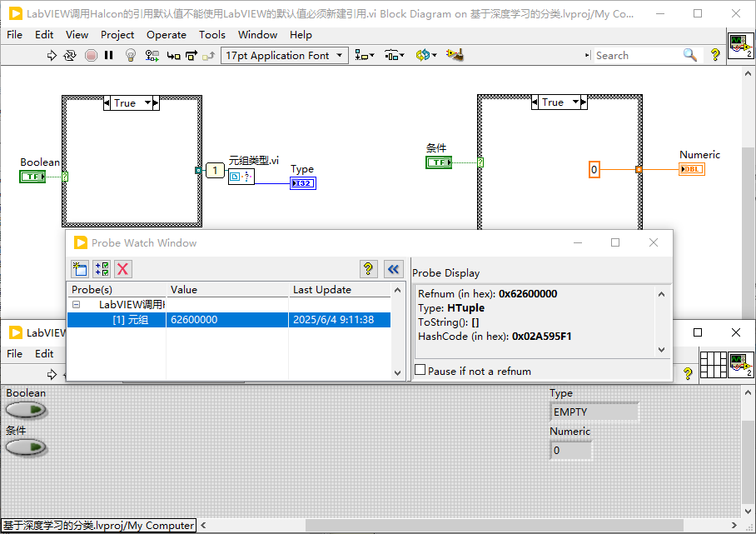The height and width of the screenshot is (534, 756).
Task: Enable Pause if not a refnum checkbox
Action: coord(420,370)
